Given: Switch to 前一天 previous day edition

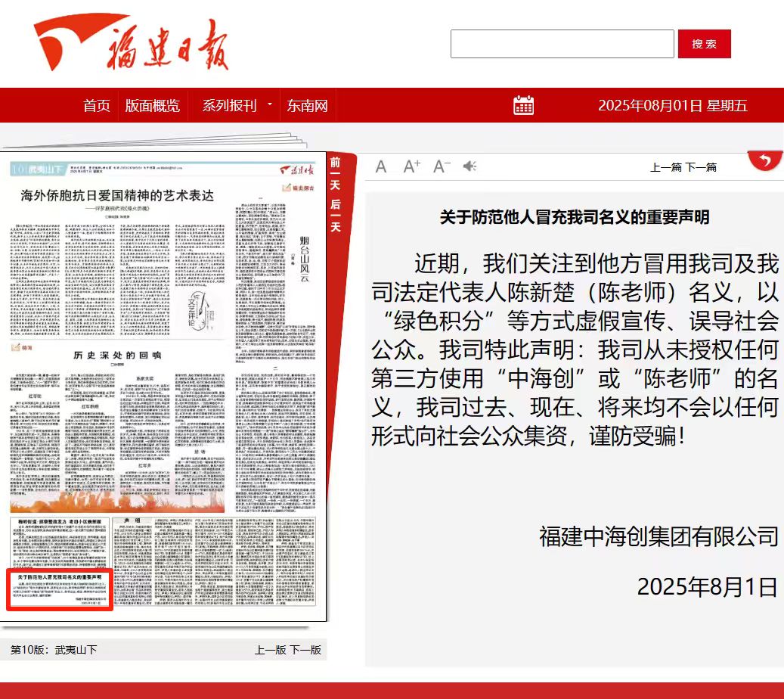Looking at the screenshot, I should click(334, 171).
